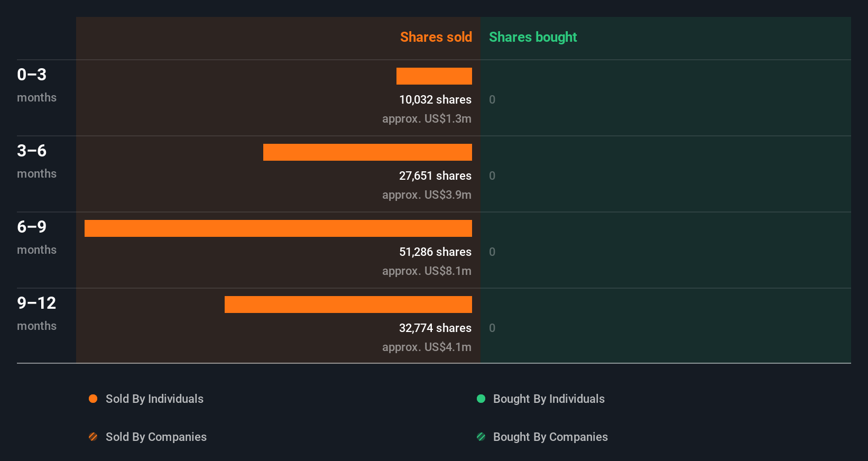The image size is (868, 461).
Task: Click the 51,286 shares value
Action: click(x=435, y=252)
